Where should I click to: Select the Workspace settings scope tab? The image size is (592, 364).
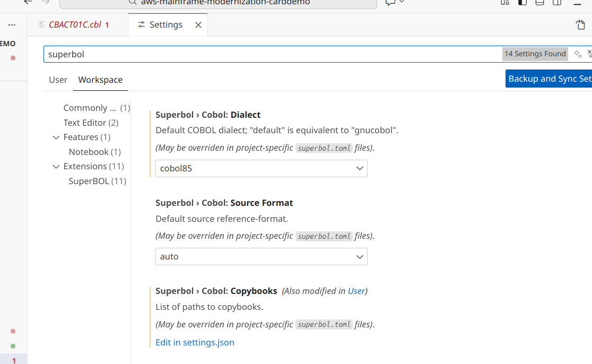click(100, 80)
